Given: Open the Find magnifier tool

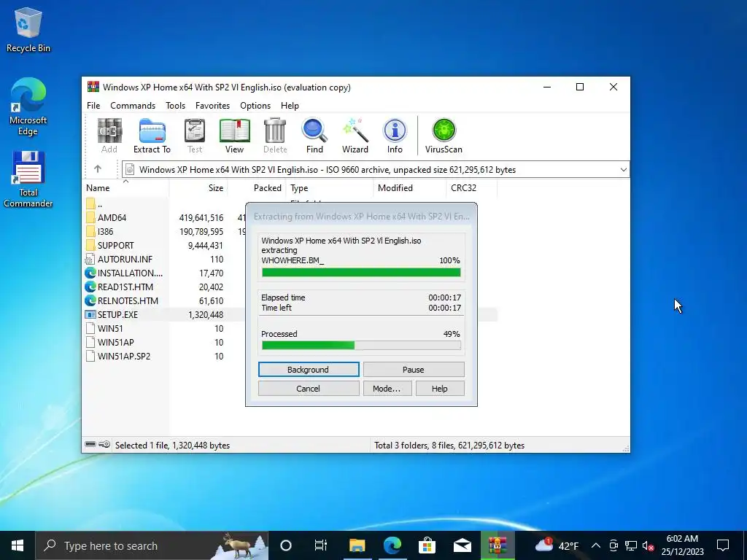Looking at the screenshot, I should click(x=314, y=136).
